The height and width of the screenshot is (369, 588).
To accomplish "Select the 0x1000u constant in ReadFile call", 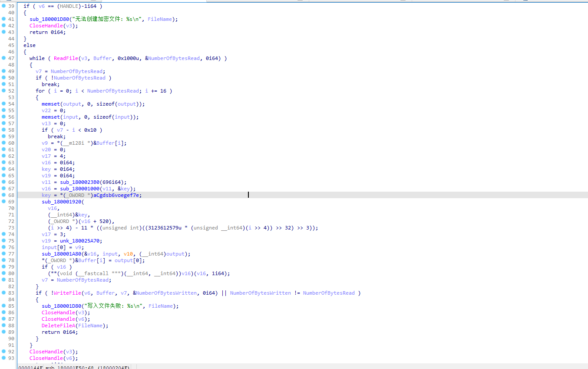I will 128,58.
